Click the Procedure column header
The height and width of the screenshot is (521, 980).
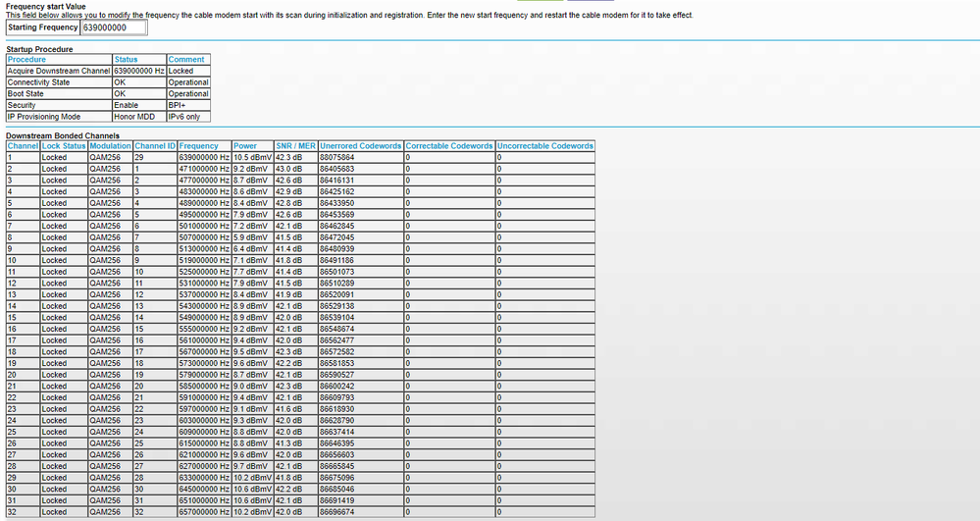26,60
